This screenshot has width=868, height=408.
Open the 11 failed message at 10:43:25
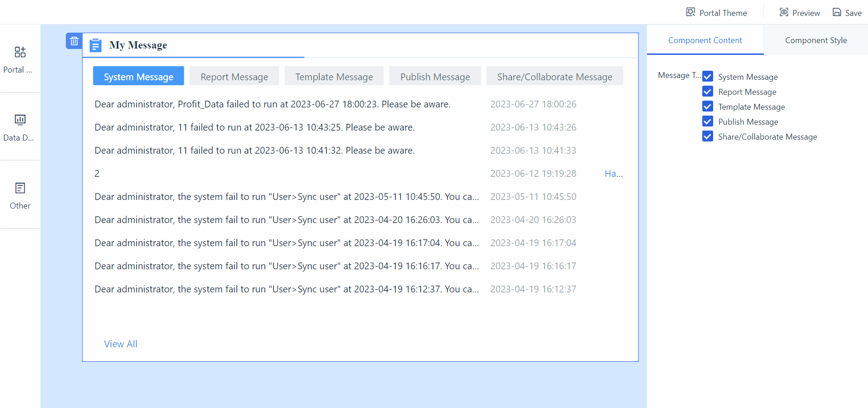(254, 127)
